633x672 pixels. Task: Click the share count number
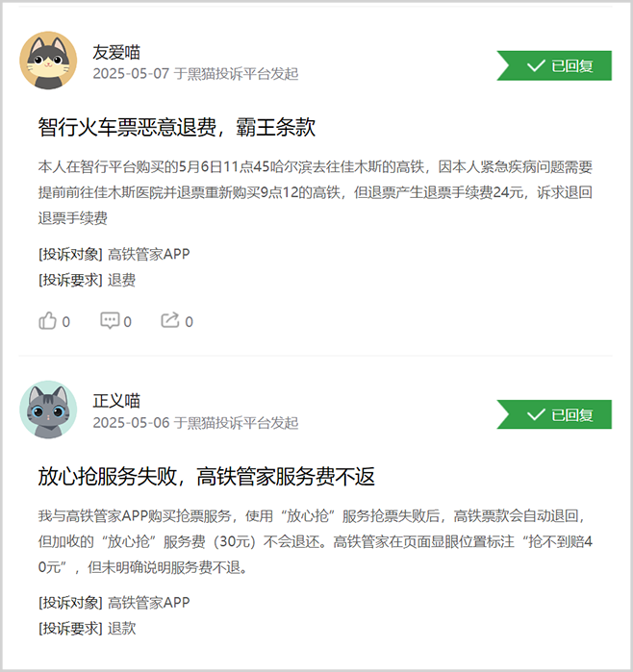[x=189, y=321]
